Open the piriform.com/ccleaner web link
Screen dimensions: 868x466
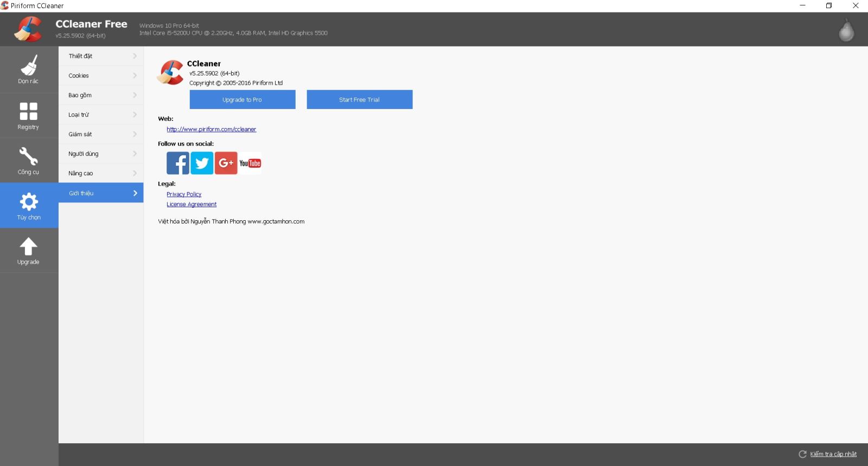pyautogui.click(x=211, y=129)
